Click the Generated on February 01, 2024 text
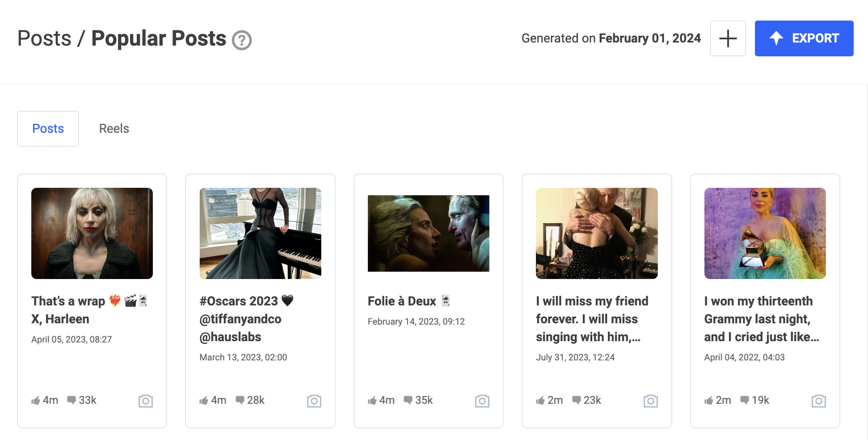Screen dimensions: 868x440 point(611,38)
